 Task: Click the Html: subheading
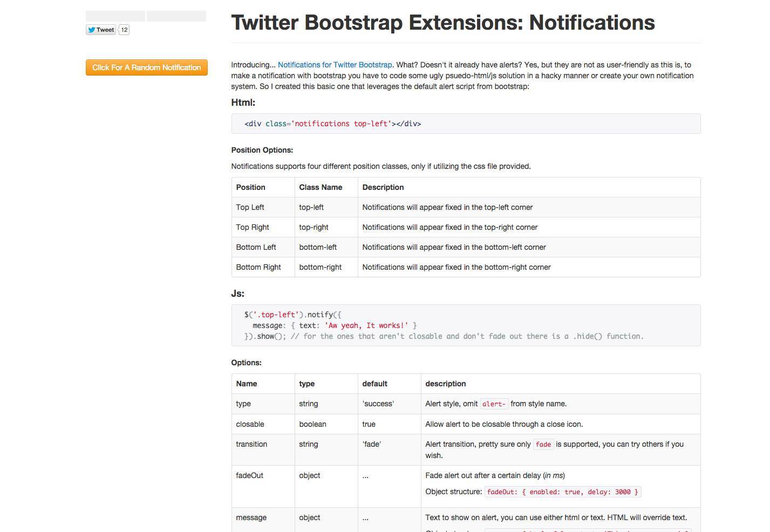[243, 103]
